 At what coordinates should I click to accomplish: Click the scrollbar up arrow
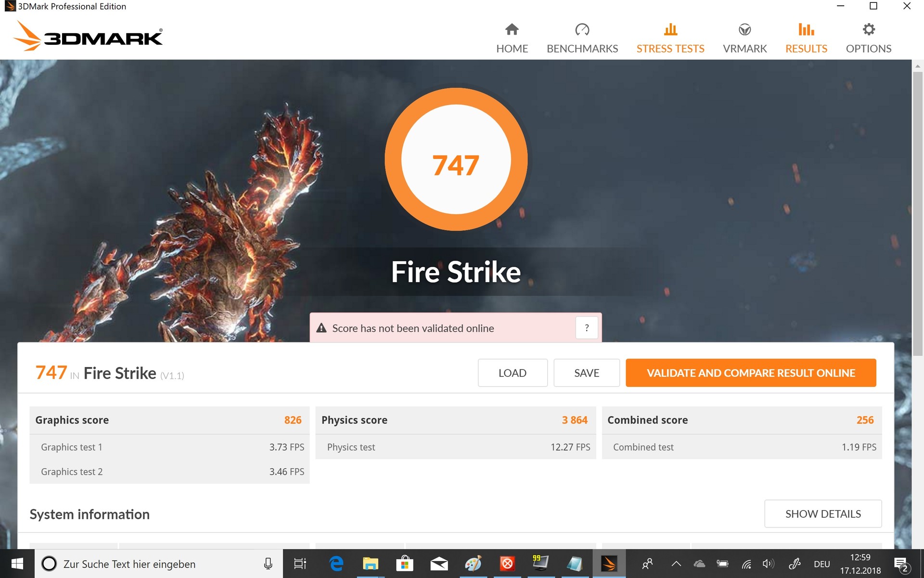(x=918, y=66)
